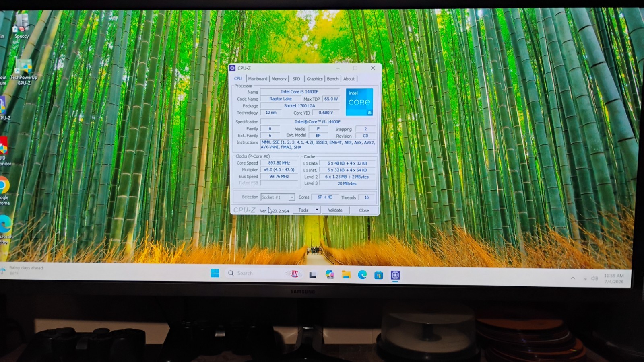Click the Threads value '16'
This screenshot has width=644, height=362.
click(367, 197)
